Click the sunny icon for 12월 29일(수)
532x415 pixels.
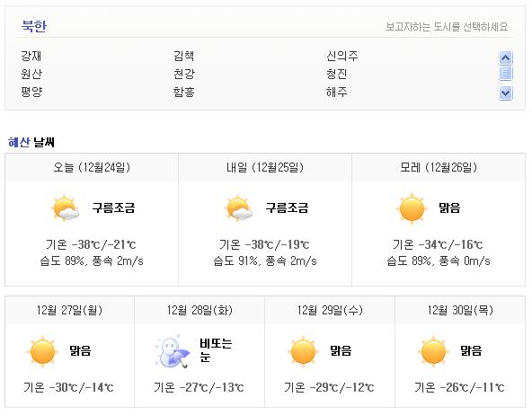[303, 351]
